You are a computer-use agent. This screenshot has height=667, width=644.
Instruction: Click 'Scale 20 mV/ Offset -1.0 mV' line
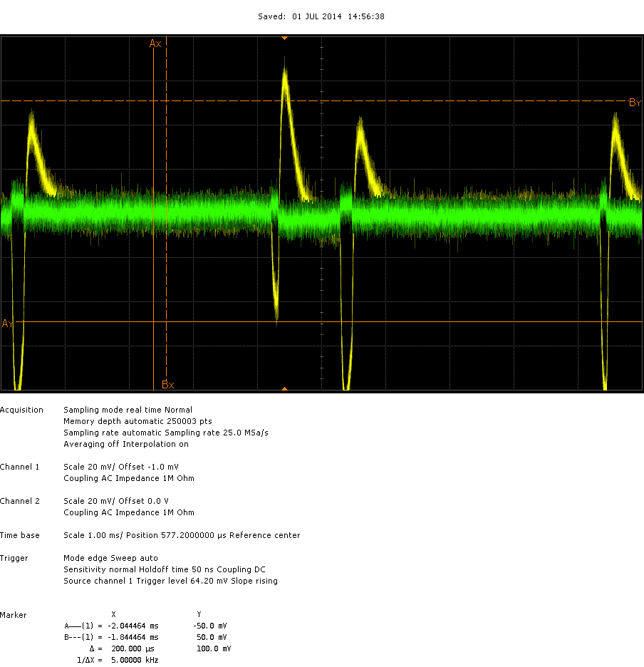(x=121, y=467)
